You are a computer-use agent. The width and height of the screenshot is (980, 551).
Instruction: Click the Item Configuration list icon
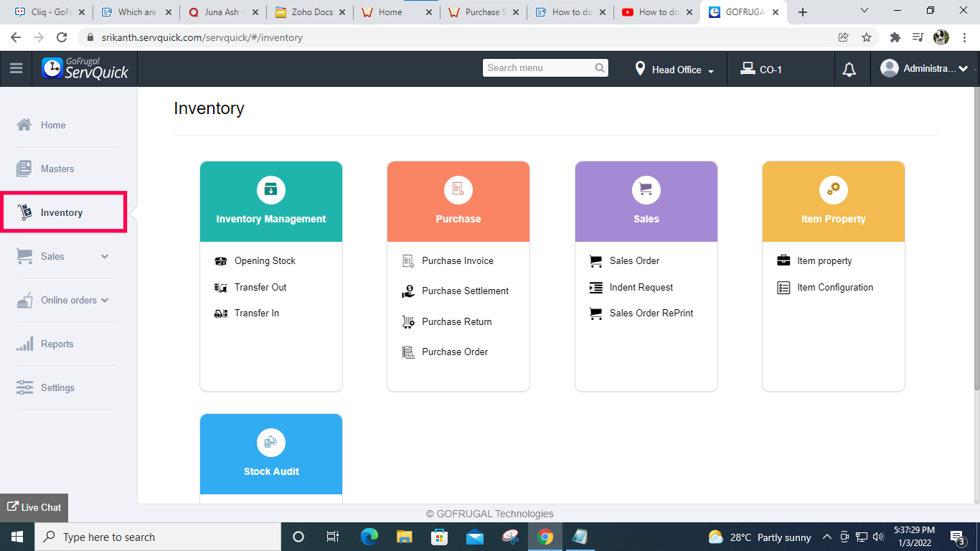click(783, 288)
